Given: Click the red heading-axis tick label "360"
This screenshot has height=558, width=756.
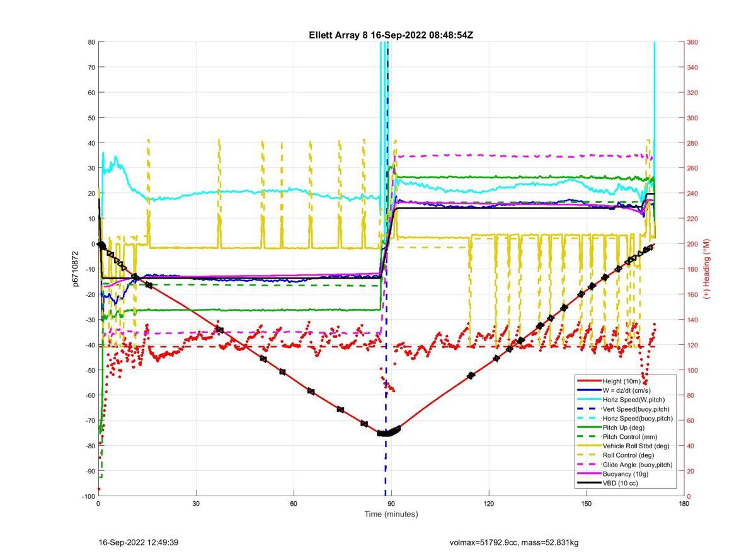Looking at the screenshot, I should pyautogui.click(x=692, y=42).
